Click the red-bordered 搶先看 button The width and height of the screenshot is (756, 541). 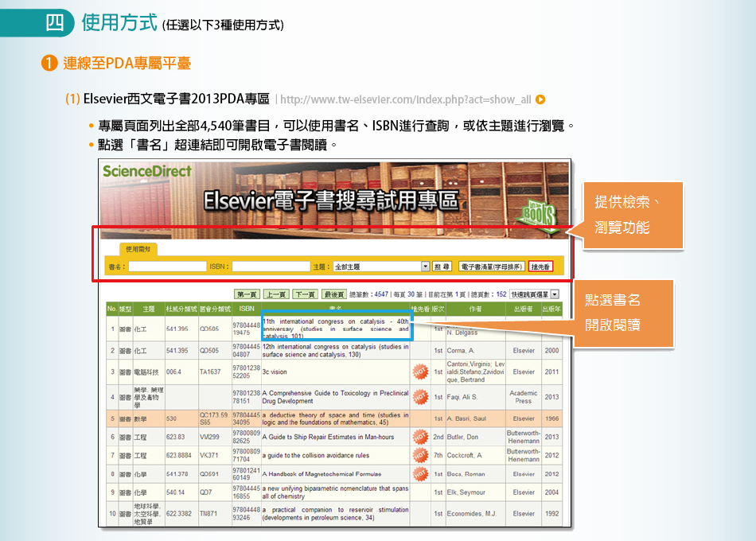point(540,267)
